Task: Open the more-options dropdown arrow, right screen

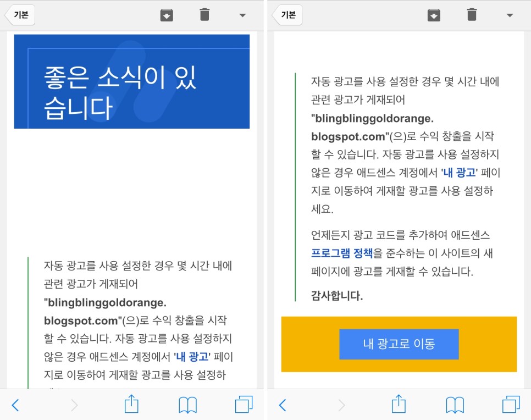Action: click(x=510, y=15)
